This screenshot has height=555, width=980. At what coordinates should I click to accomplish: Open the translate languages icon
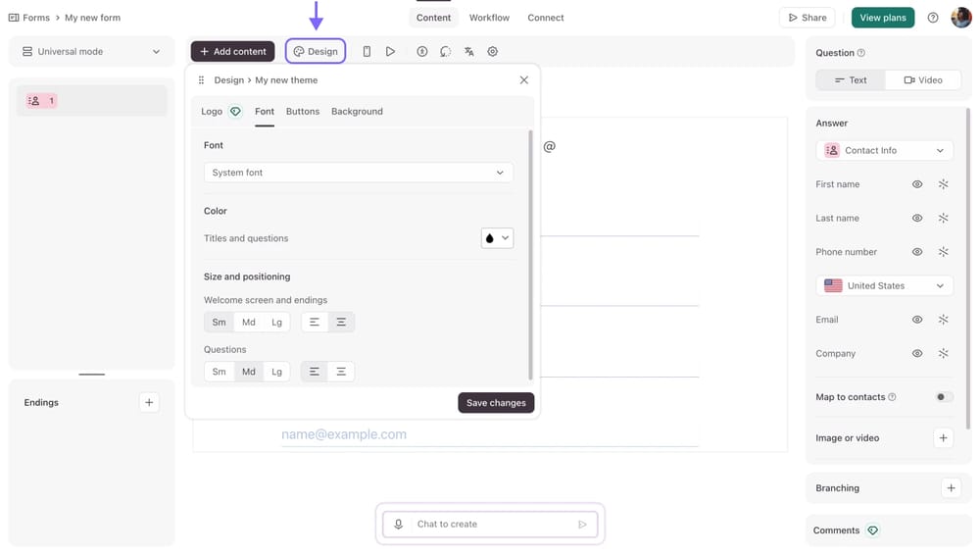point(468,52)
